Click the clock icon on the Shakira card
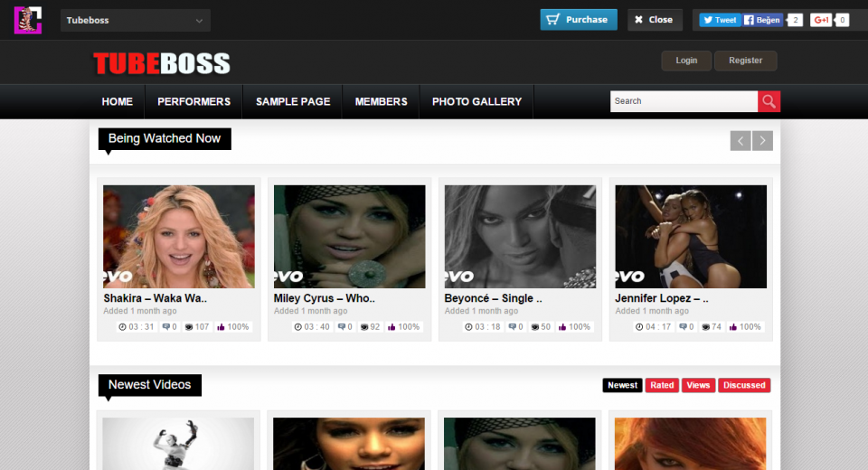This screenshot has height=470, width=868. [122, 327]
